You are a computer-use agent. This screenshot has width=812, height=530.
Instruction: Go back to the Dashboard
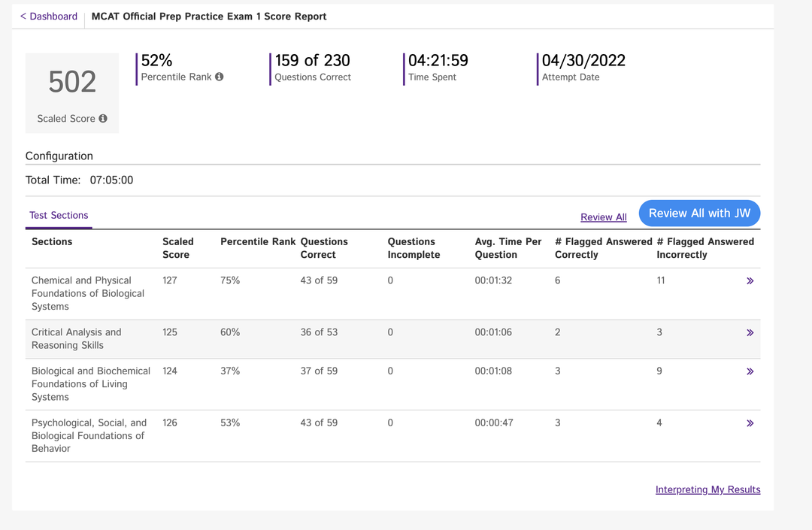[x=49, y=17]
